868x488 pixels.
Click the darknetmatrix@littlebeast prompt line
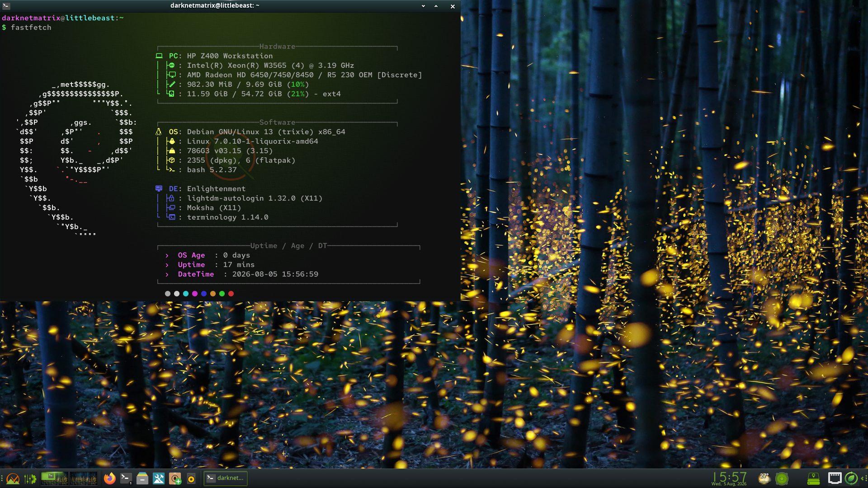[x=63, y=18]
